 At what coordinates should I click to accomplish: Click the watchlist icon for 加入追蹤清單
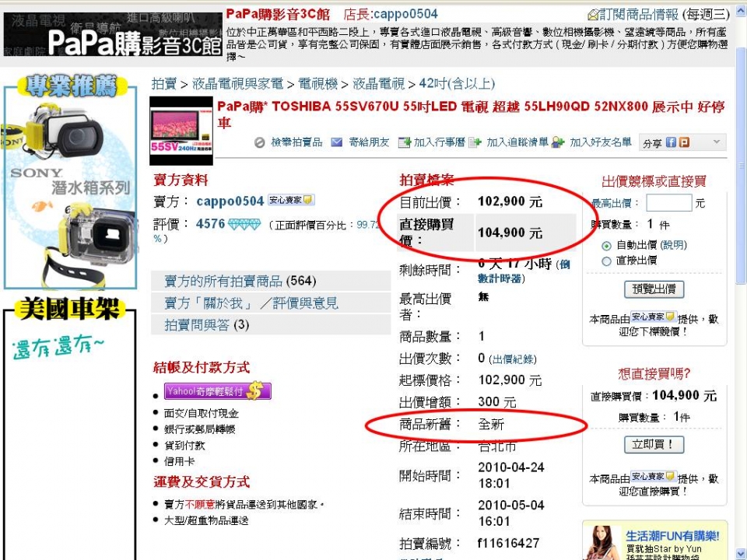pos(475,142)
